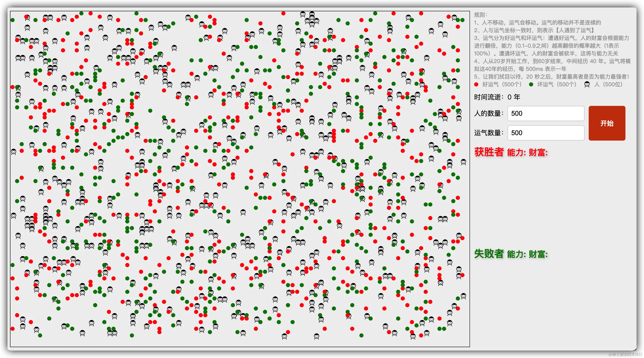This screenshot has width=644, height=358.
Task: Click the 时间流逝 0 年 counter
Action: tap(497, 97)
